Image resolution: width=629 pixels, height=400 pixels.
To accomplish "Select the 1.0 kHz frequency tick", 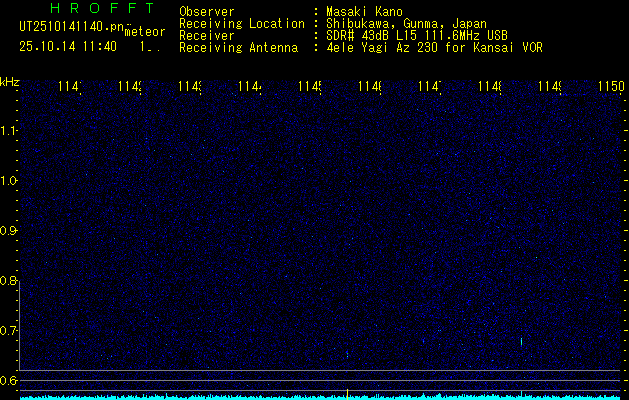I will click(x=9, y=181).
